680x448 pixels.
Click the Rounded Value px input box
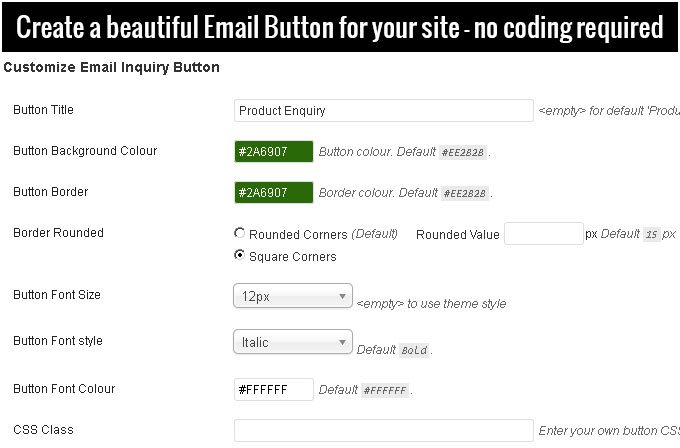click(544, 234)
